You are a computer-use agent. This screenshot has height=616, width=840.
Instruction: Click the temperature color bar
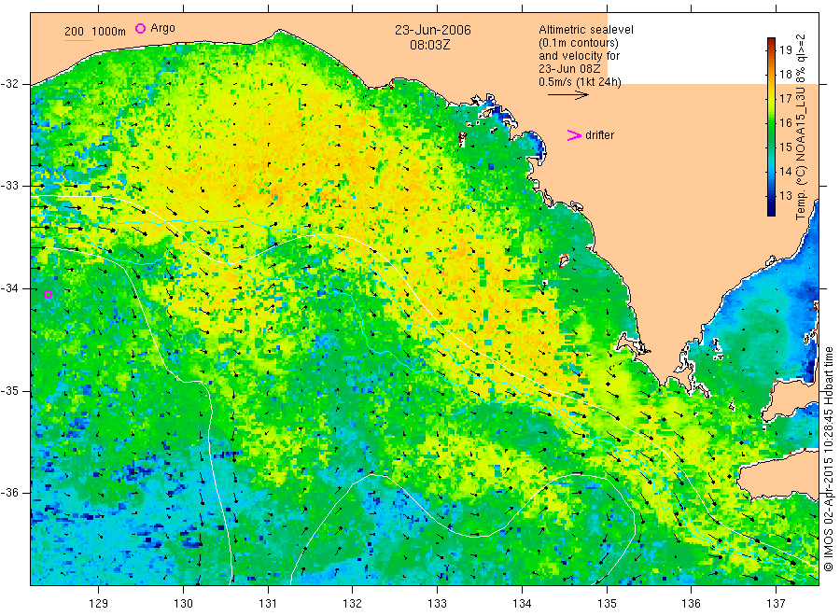pyautogui.click(x=771, y=127)
